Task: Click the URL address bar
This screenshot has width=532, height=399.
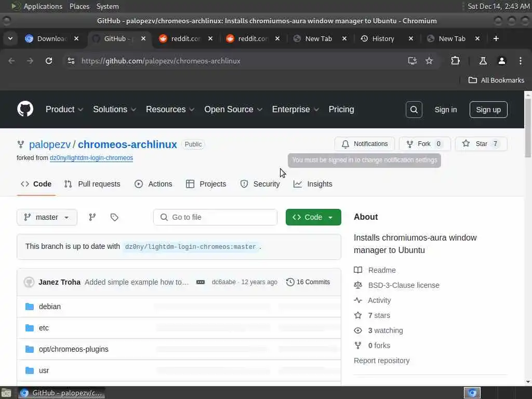Action: point(237,61)
